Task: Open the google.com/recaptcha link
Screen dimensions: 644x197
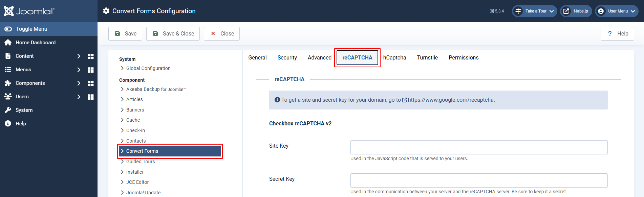Action: 451,100
